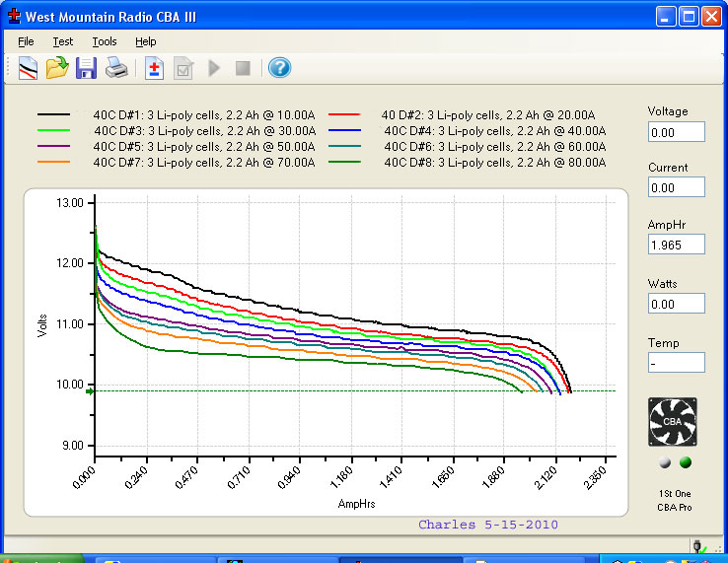The height and width of the screenshot is (563, 728).
Task: Open the Tools menu
Action: tap(105, 41)
